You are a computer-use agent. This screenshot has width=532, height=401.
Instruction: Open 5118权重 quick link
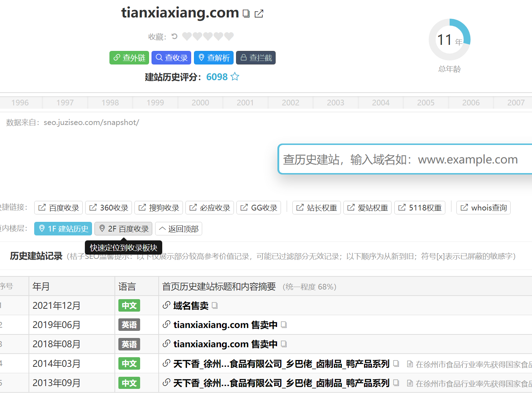point(420,208)
